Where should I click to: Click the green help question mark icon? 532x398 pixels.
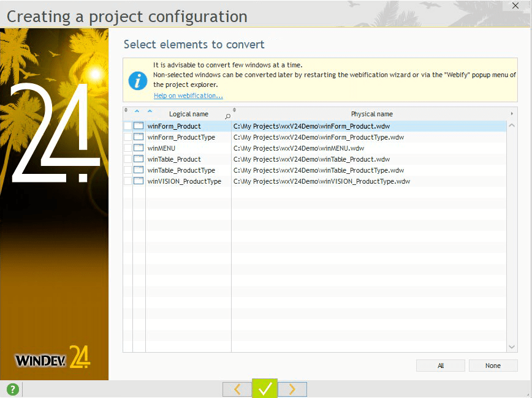[x=12, y=389]
